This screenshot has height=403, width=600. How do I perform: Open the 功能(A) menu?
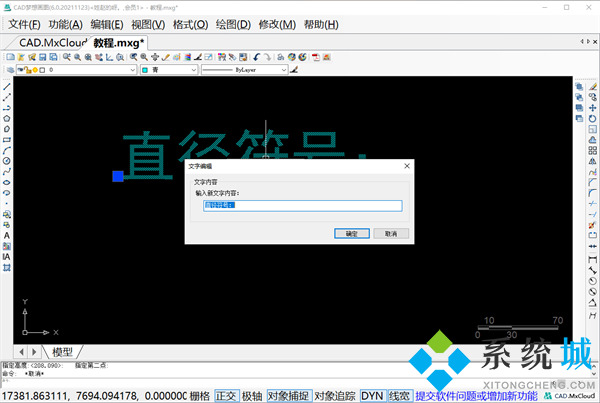(x=65, y=24)
